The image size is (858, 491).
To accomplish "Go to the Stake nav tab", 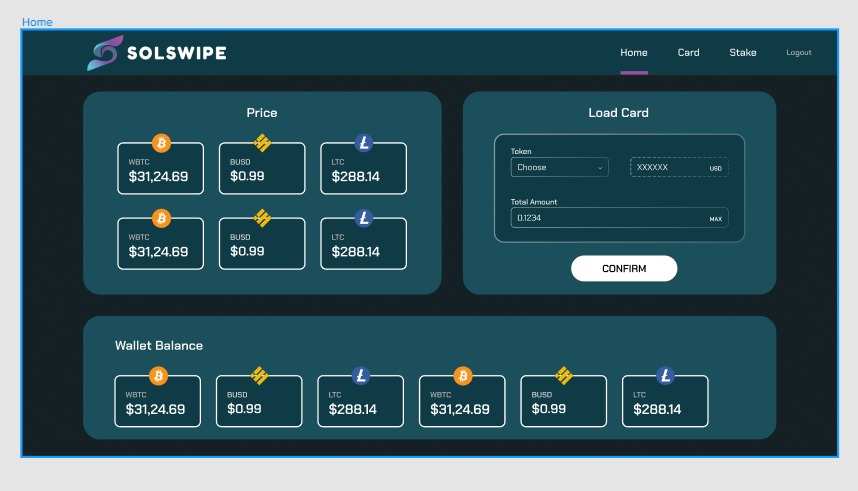I will coord(743,53).
